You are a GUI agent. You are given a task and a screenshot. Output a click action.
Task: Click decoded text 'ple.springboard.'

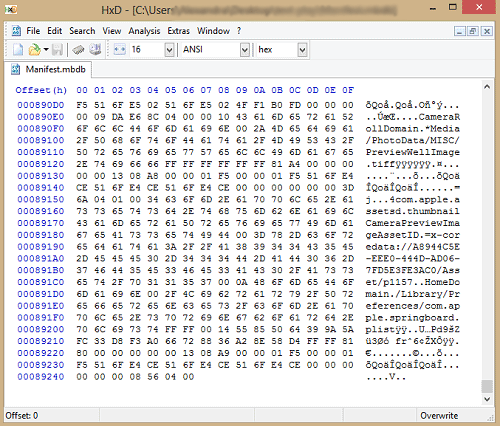(x=413, y=318)
